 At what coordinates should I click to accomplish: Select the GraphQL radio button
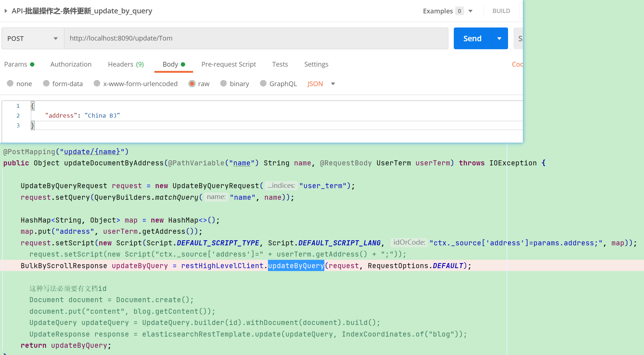tap(263, 84)
